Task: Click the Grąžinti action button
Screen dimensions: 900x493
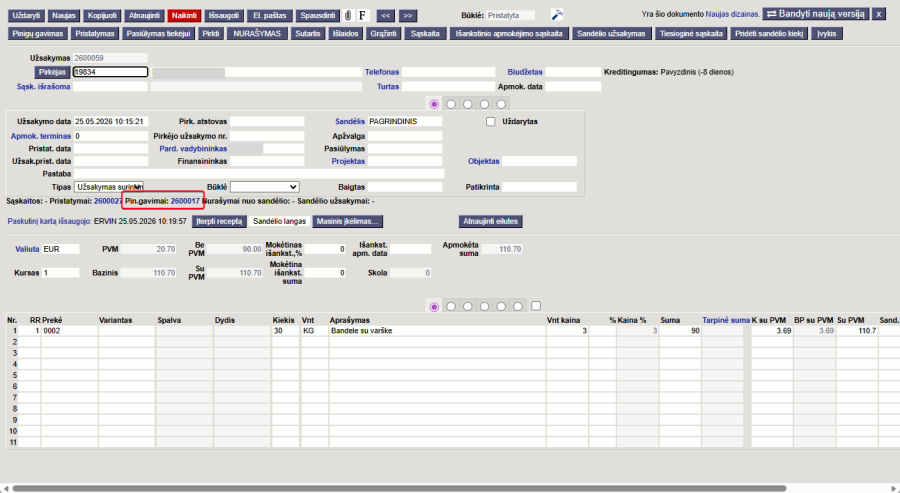Action: coord(383,34)
